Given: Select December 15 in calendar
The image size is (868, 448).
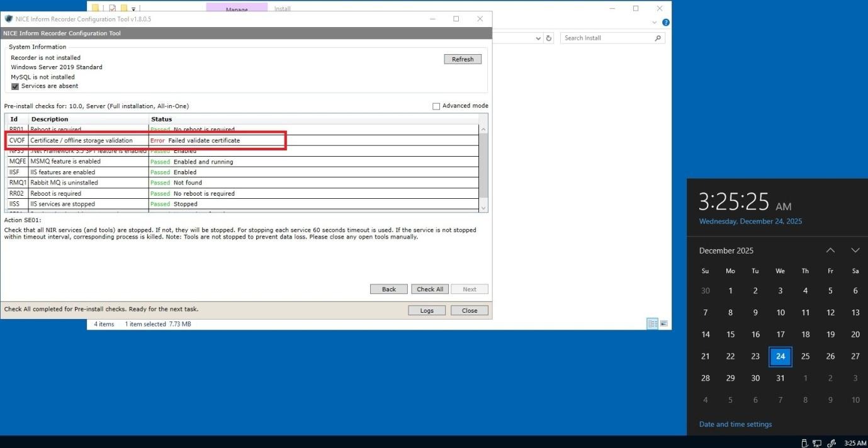Looking at the screenshot, I should point(730,335).
